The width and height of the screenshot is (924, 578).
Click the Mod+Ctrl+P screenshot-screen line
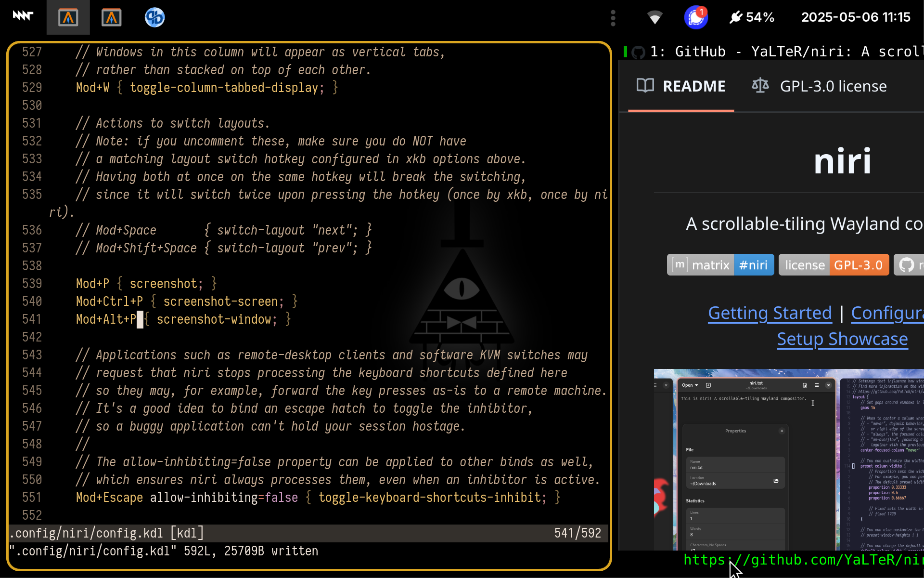(187, 302)
